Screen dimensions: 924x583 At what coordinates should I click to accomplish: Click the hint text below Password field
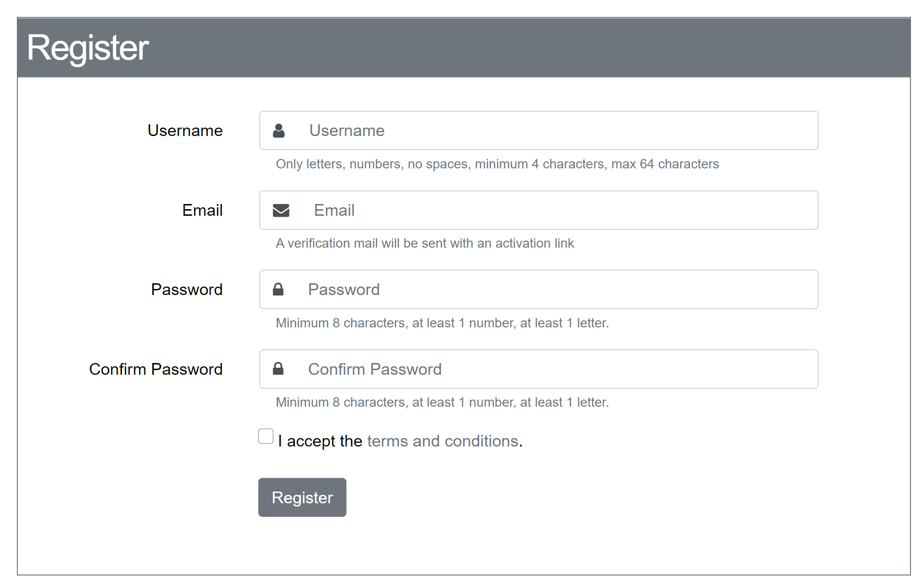click(442, 323)
